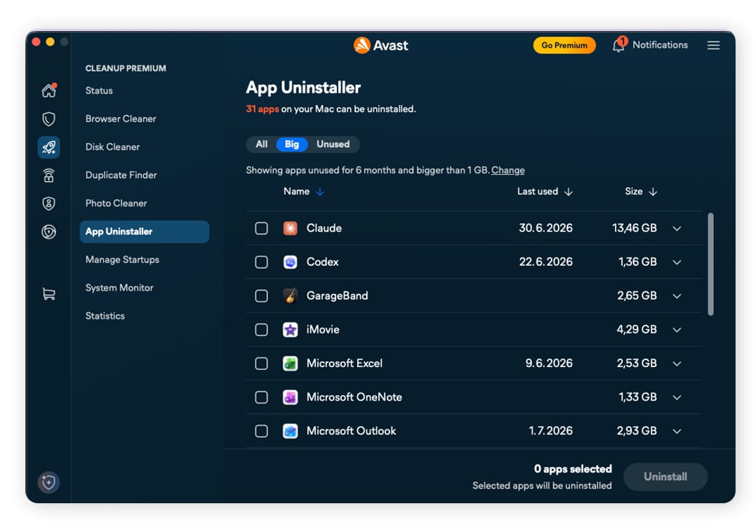The image size is (756, 532).
Task: Open the privacy shield person icon
Action: 48,204
